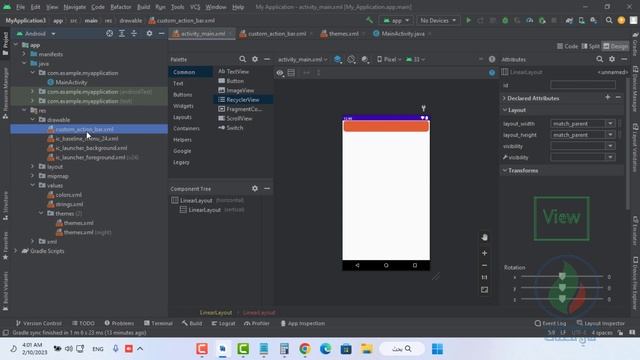Expand the manifests folder
The width and height of the screenshot is (640, 360).
tap(24, 54)
